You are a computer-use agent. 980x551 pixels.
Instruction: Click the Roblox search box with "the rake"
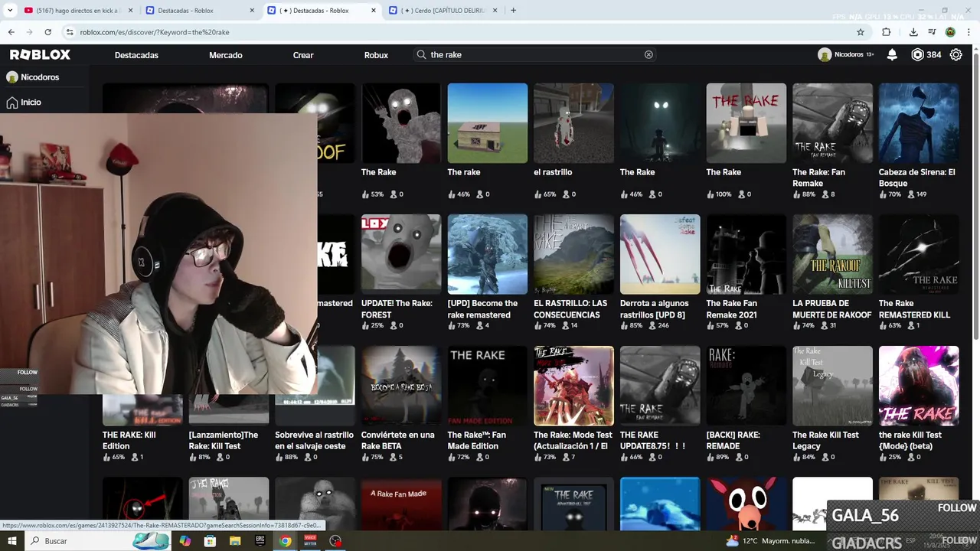[536, 54]
